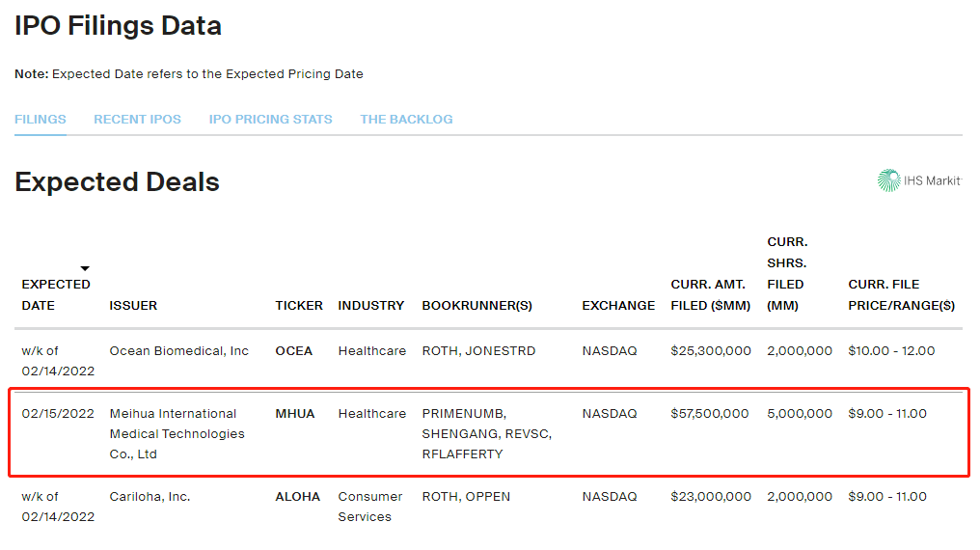Click the 02/15/2022 expected date
The height and width of the screenshot is (550, 980).
pyautogui.click(x=58, y=414)
